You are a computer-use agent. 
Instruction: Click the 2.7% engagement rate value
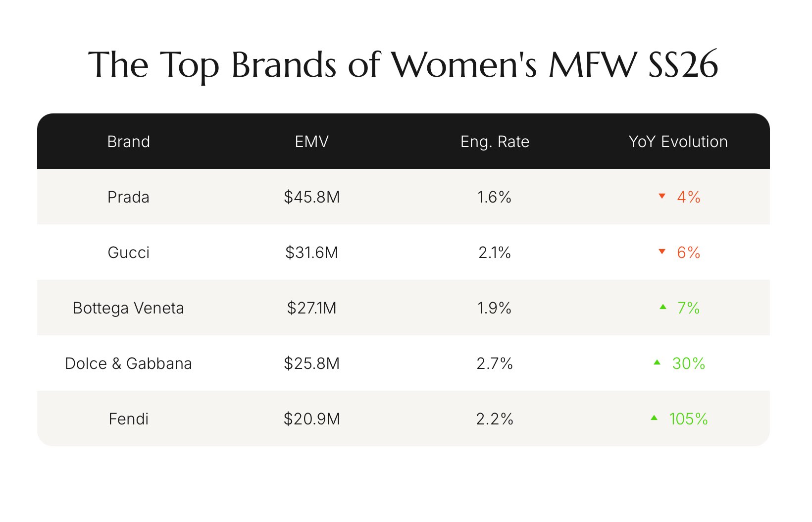495,364
